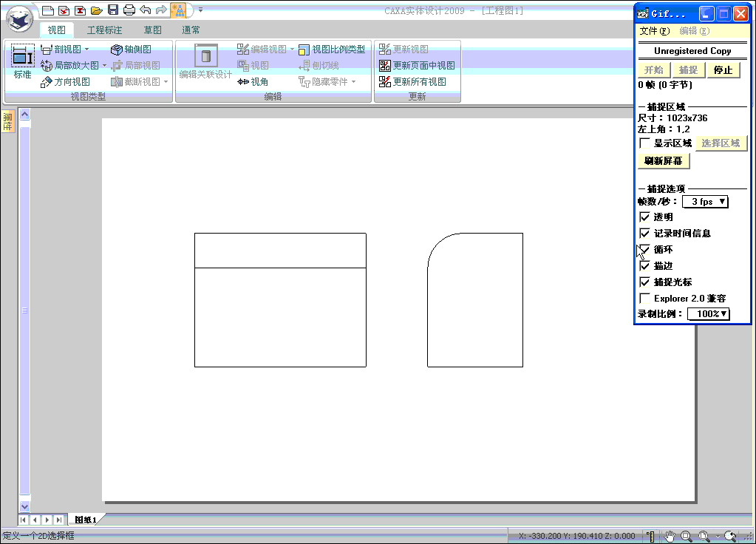Undo the last action
The height and width of the screenshot is (544, 756).
(145, 10)
